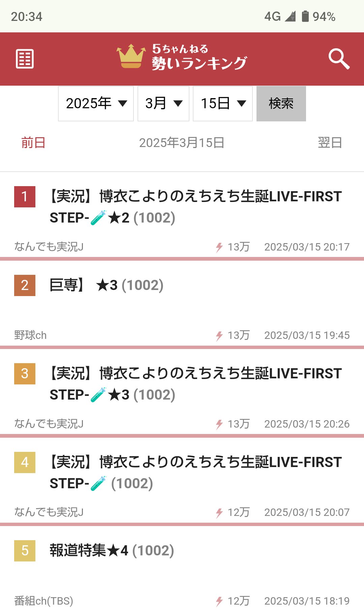This screenshot has height=610, width=364.
Task: Tap the crown logo in header
Action: [x=131, y=57]
